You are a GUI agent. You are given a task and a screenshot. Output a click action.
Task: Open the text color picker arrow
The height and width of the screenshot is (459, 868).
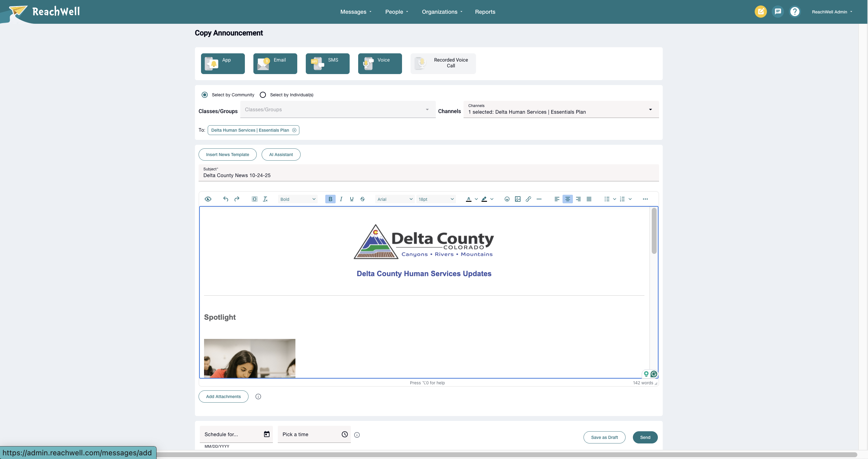pyautogui.click(x=476, y=199)
